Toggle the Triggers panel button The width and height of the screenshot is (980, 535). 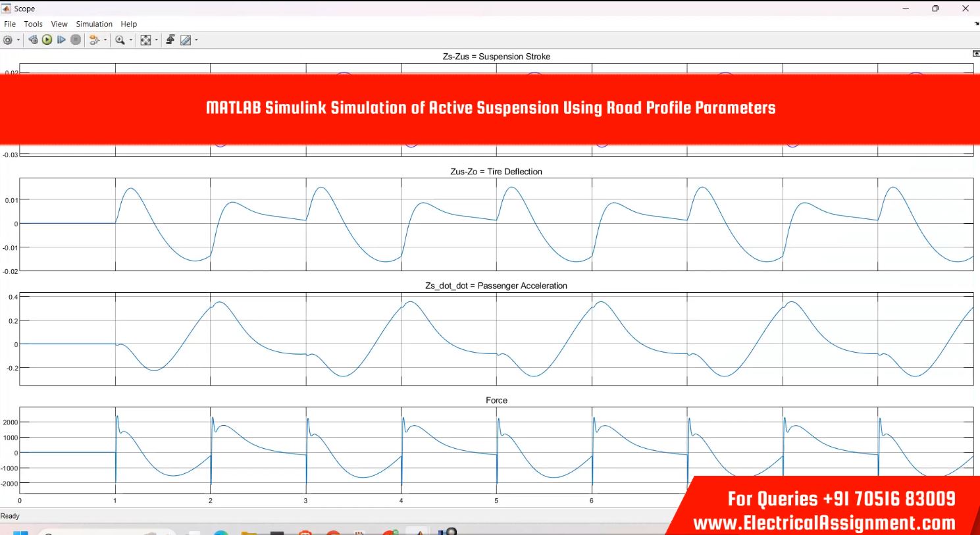(x=170, y=39)
